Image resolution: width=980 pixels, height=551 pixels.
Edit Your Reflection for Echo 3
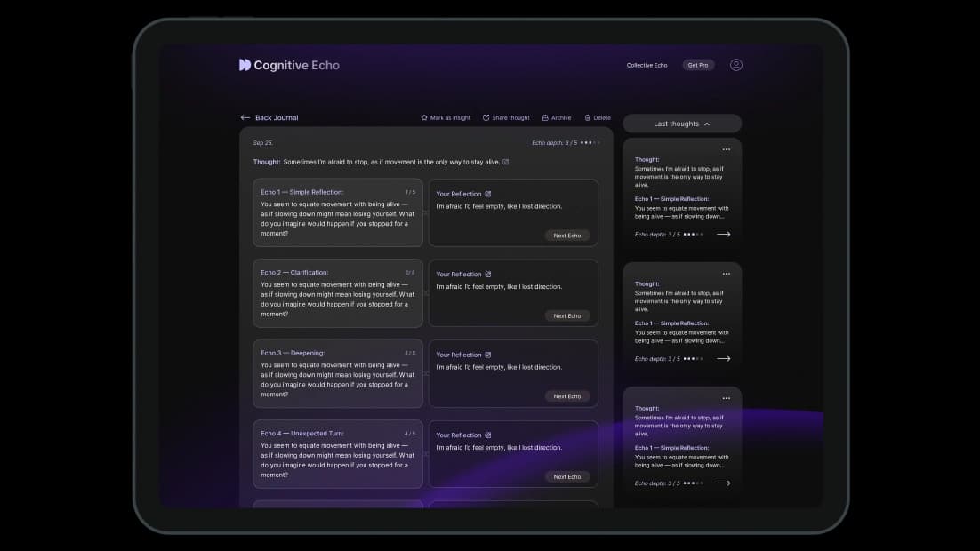[x=487, y=355]
